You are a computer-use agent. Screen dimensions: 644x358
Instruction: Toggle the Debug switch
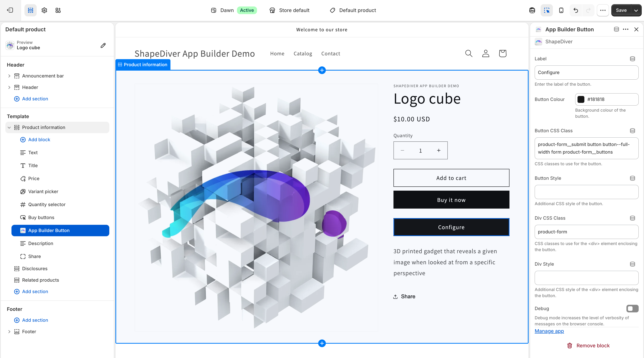(x=632, y=309)
